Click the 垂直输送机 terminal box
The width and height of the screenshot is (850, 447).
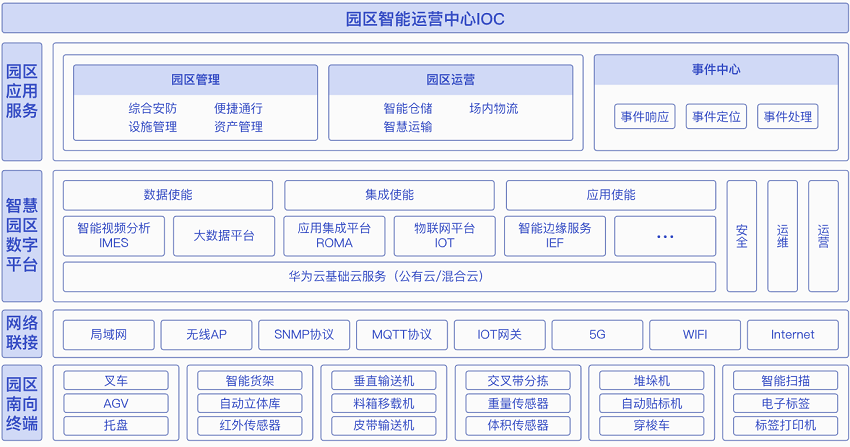coord(384,381)
